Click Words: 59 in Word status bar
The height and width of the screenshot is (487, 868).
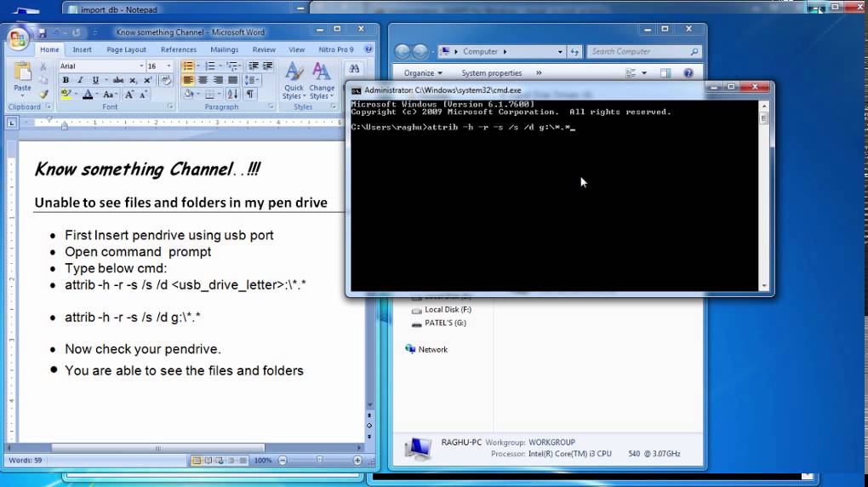tap(25, 461)
